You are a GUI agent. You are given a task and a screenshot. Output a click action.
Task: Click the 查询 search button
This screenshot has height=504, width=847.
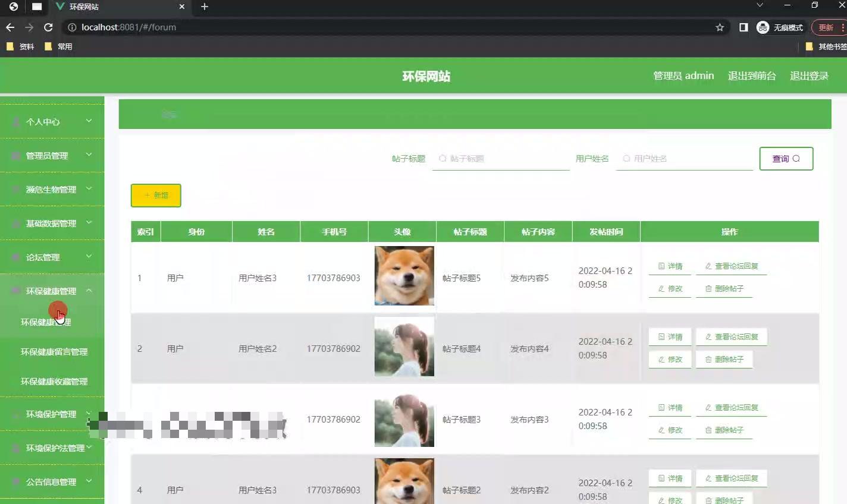786,159
